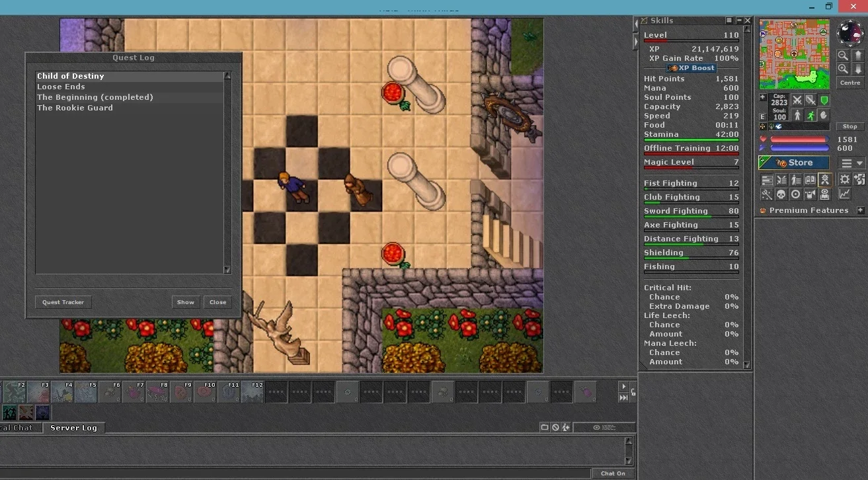
Task: Move minimap one floor down
Action: (x=858, y=68)
